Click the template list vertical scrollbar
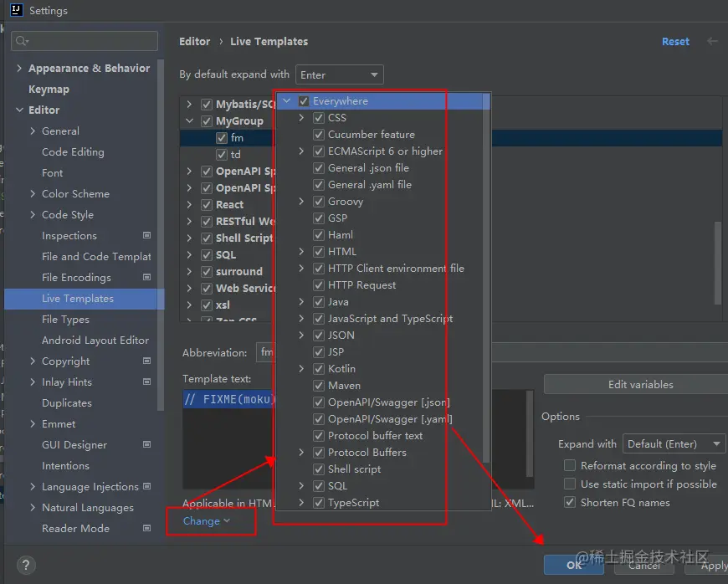The width and height of the screenshot is (728, 584). tap(719, 263)
